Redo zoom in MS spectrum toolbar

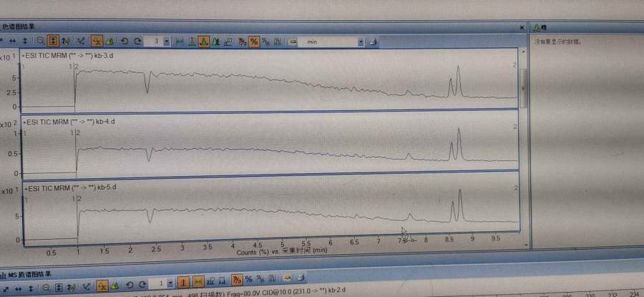(142, 284)
